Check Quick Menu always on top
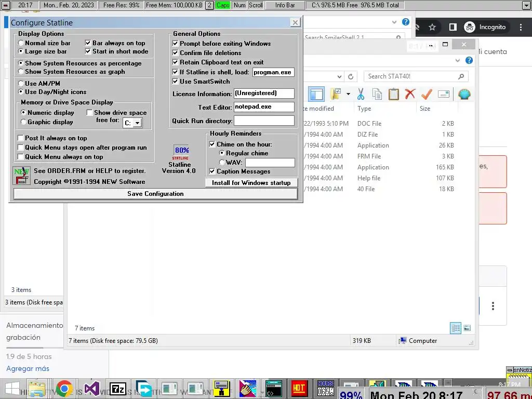Screen dimensions: 532x399 click(60, 157)
